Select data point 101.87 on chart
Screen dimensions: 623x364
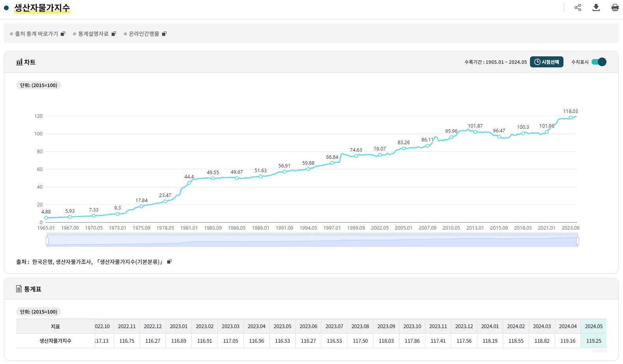click(x=475, y=132)
